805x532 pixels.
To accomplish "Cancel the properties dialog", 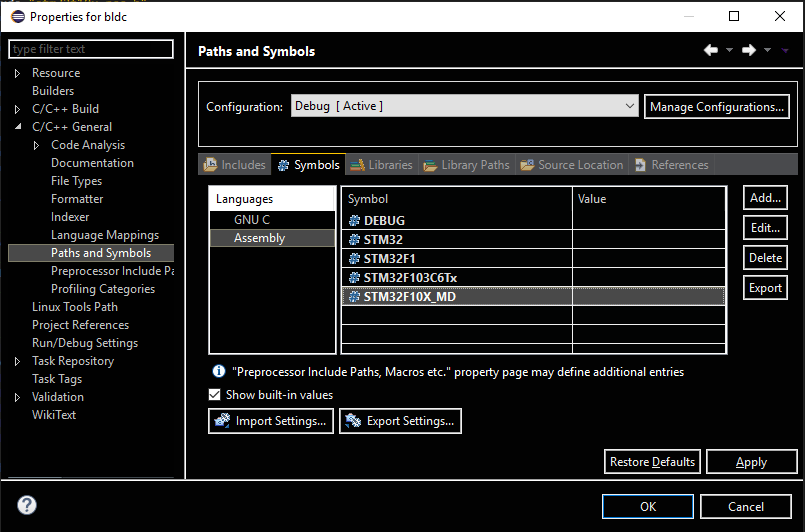I will [x=745, y=507].
